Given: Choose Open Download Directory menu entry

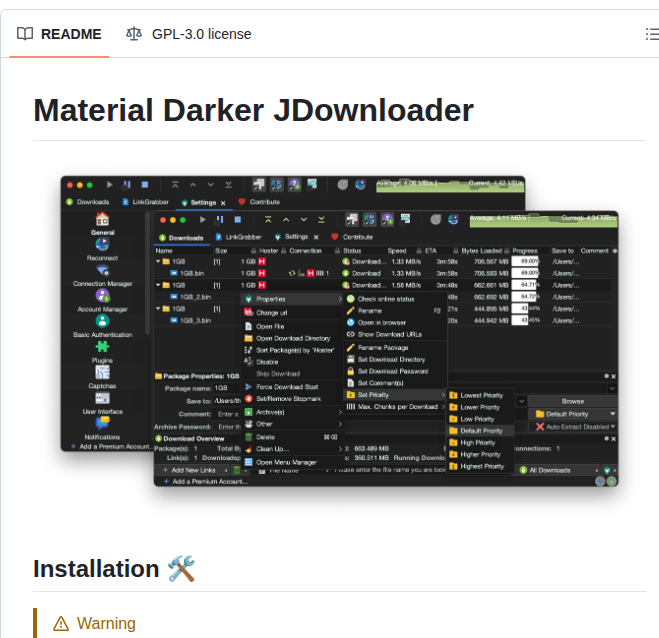Looking at the screenshot, I should tap(293, 338).
